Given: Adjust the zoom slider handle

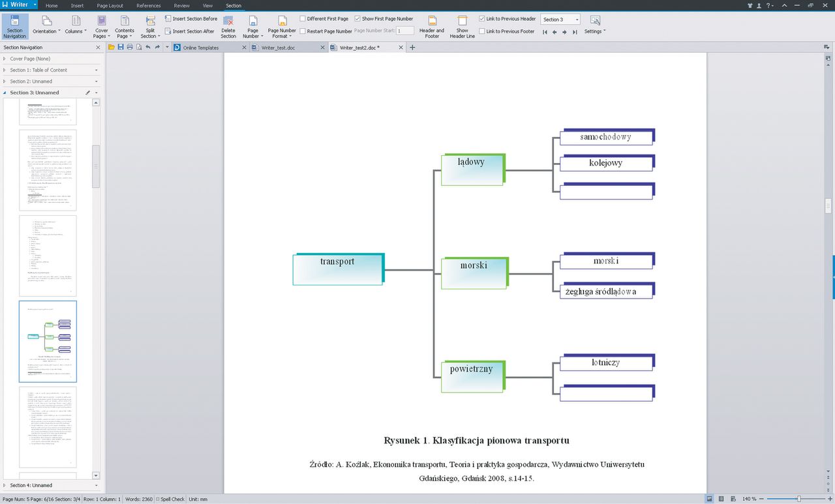Looking at the screenshot, I should (x=798, y=499).
